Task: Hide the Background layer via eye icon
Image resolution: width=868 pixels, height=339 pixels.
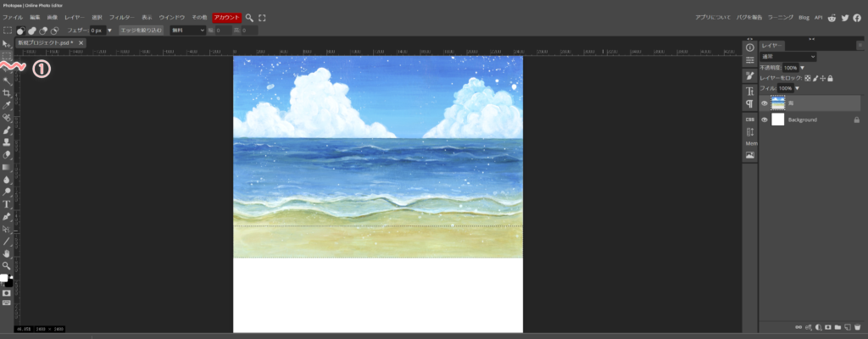Action: [765, 120]
